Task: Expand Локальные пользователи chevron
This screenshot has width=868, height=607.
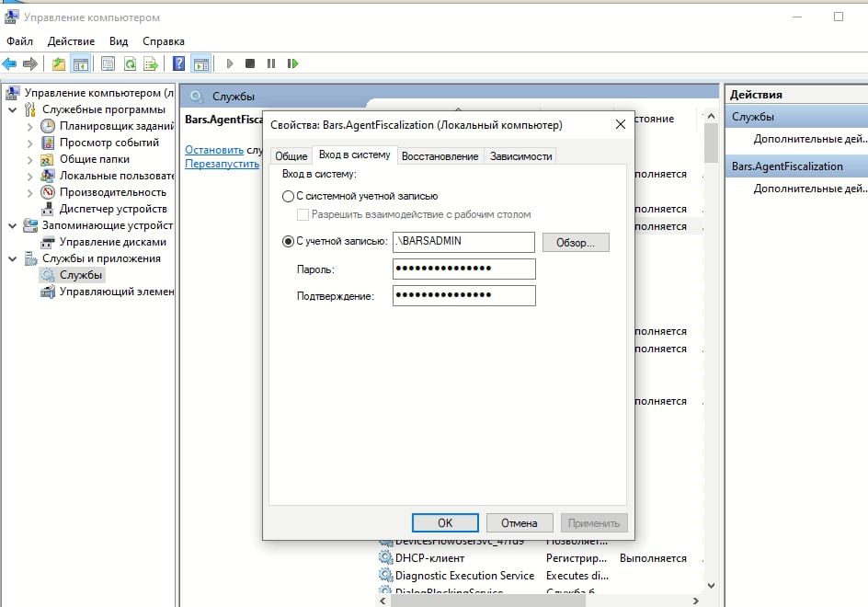Action: pyautogui.click(x=30, y=176)
